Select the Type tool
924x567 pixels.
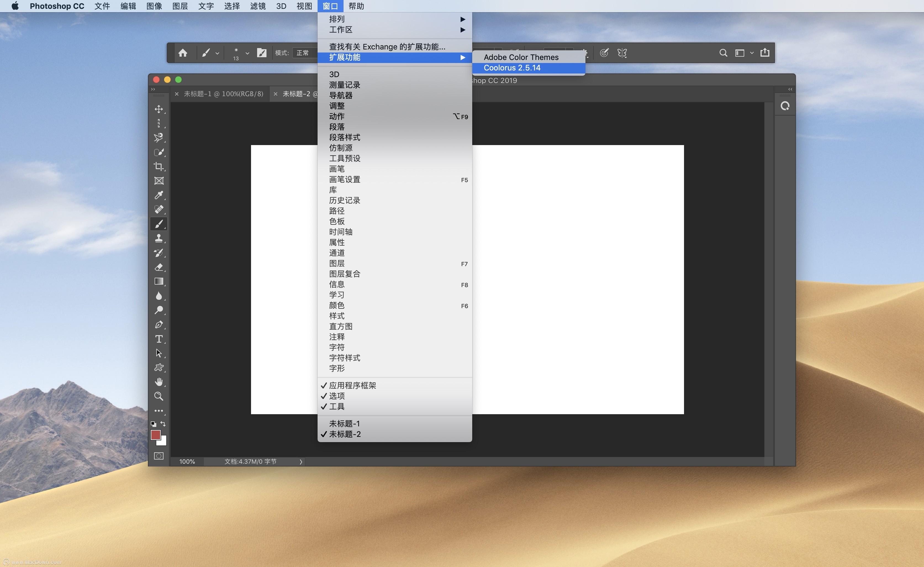[x=159, y=339]
